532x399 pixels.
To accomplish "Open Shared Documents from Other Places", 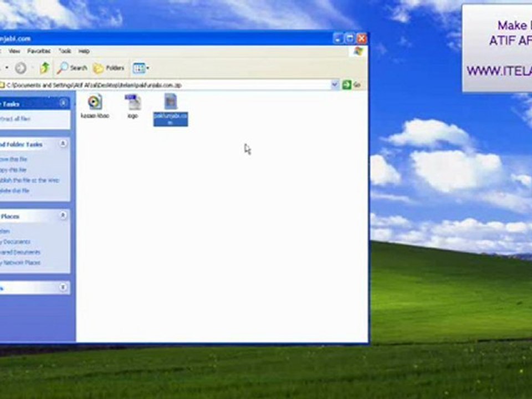I will [x=20, y=252].
